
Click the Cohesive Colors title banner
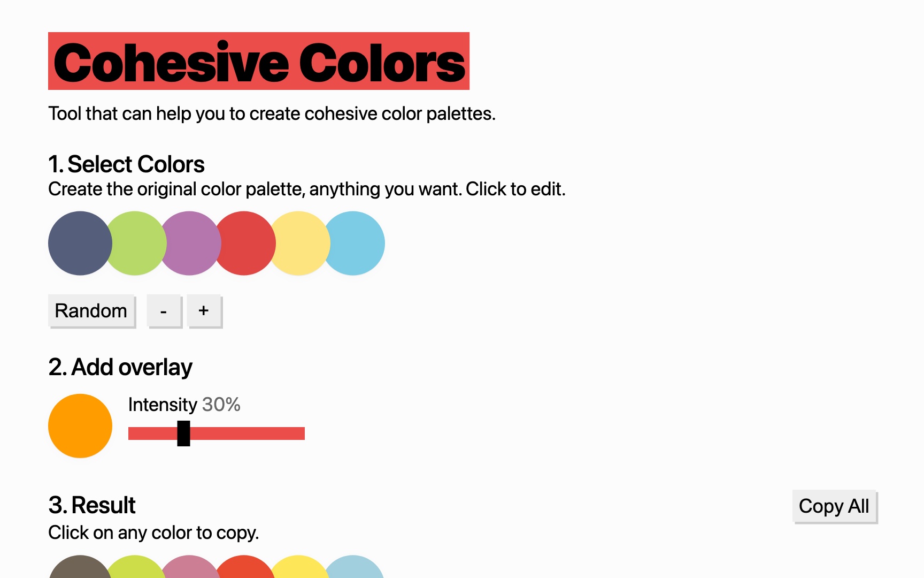pyautogui.click(x=259, y=61)
